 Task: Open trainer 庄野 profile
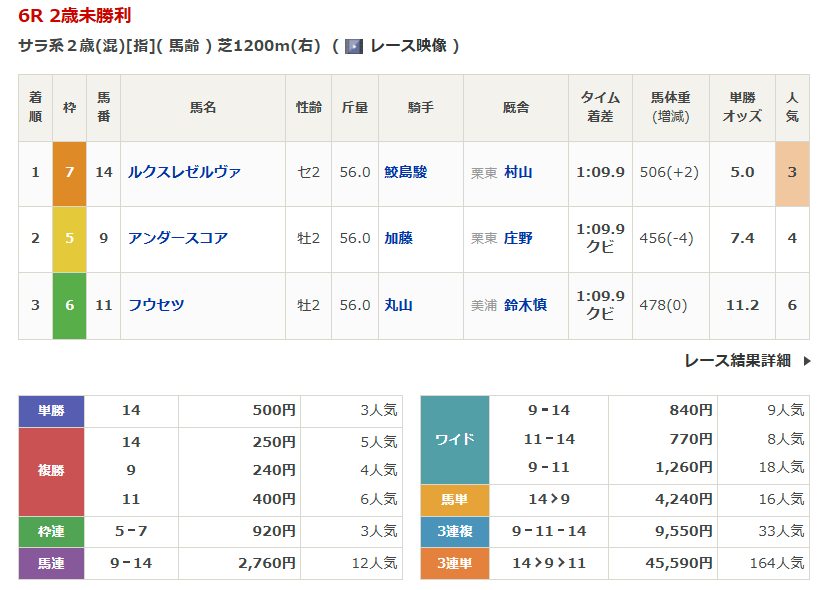(x=518, y=238)
